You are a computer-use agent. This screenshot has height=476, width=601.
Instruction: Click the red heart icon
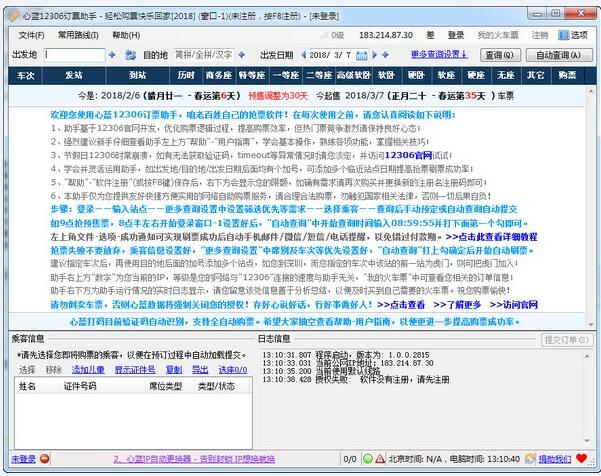581,458
